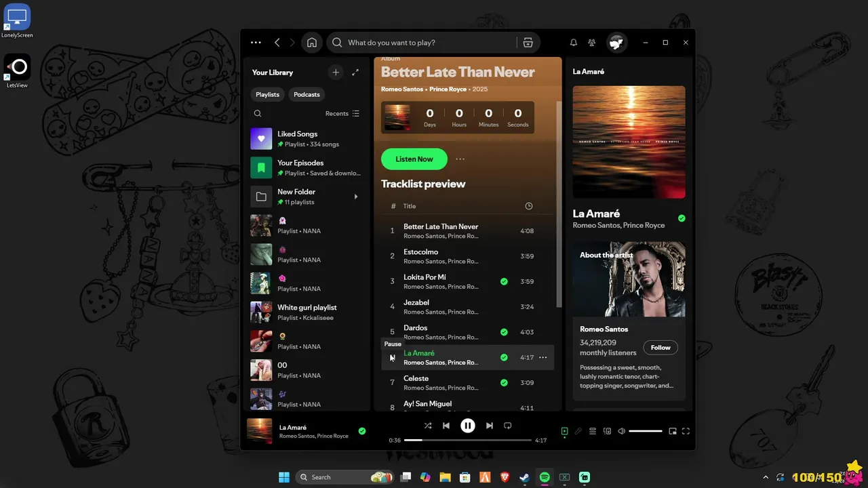Expand the New Folder arrow
The width and height of the screenshot is (868, 488).
click(356, 197)
